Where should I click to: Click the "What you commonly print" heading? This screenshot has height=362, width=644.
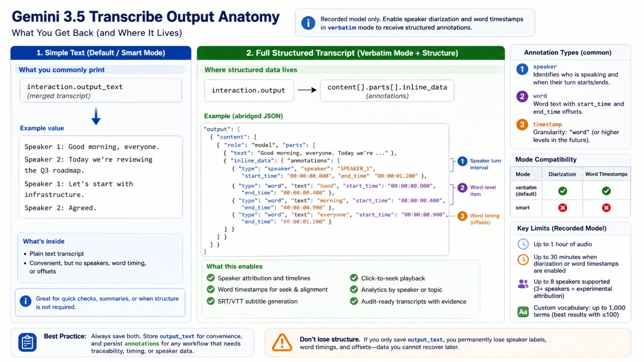pos(62,70)
